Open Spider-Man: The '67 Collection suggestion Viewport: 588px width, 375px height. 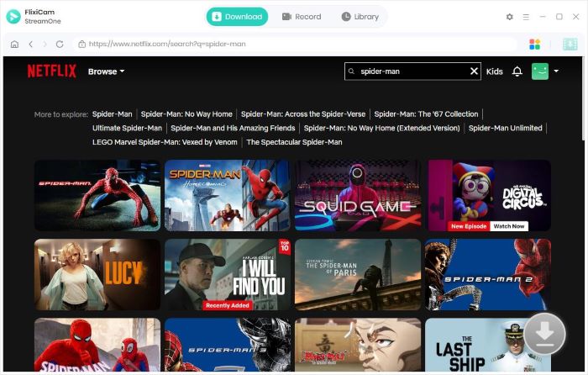426,114
